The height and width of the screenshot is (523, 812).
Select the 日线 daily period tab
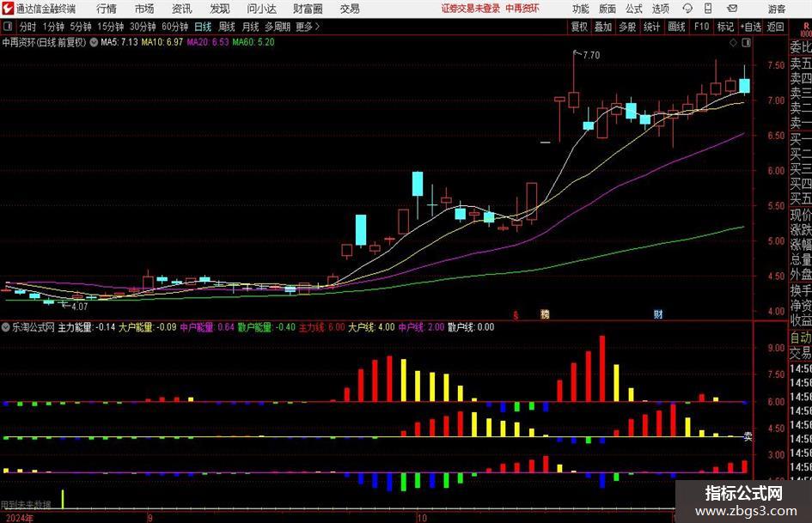click(203, 27)
